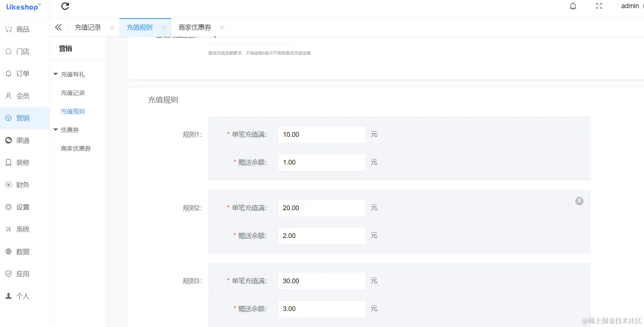
Task: Click the tablet icon beside 装修
Action: click(9, 163)
